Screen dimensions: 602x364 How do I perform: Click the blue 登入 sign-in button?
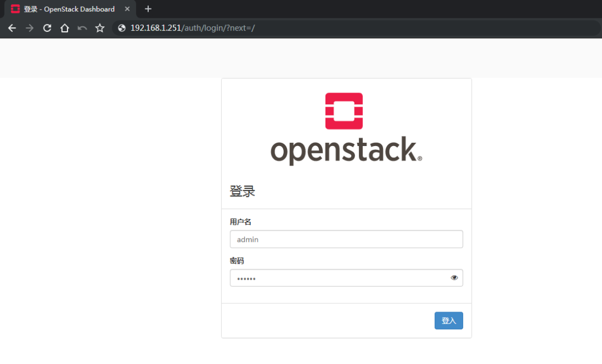click(449, 321)
